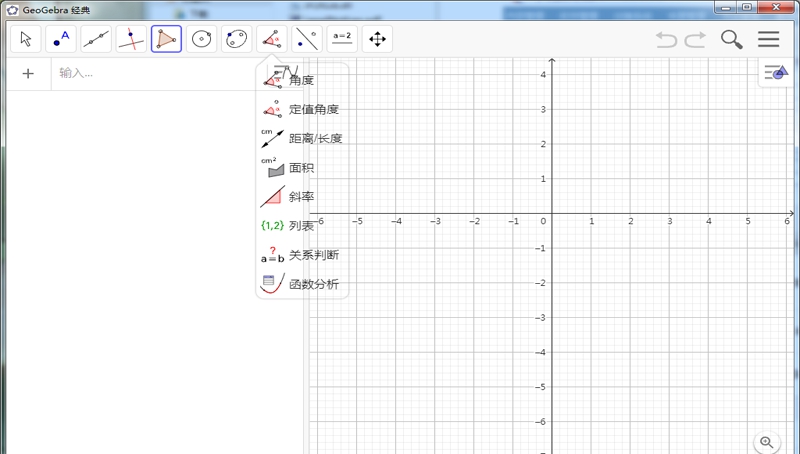This screenshot has height=454, width=800.
Task: Choose 面积 from the tool dropdown
Action: 302,167
